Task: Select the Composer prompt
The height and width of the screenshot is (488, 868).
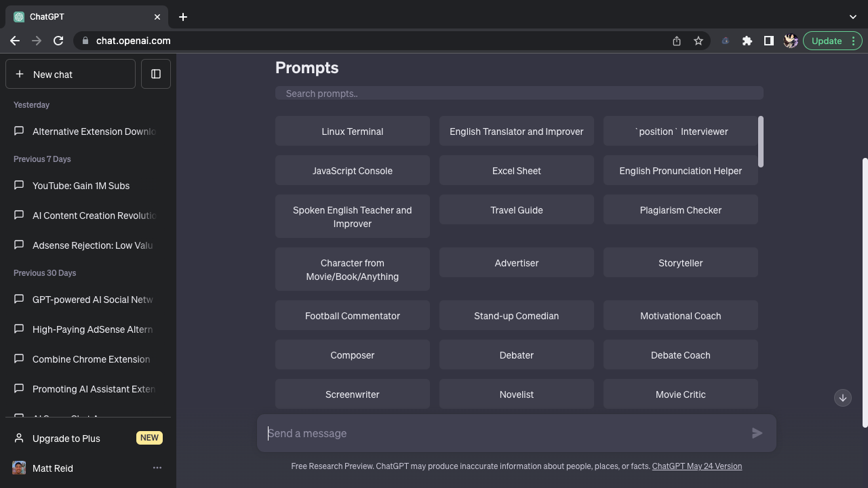Action: tap(353, 354)
